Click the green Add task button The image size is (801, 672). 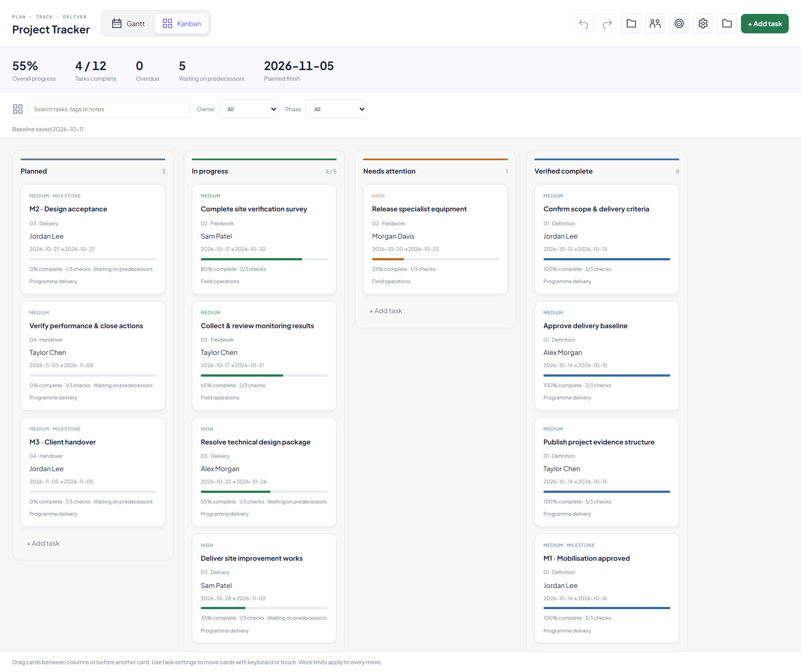764,24
